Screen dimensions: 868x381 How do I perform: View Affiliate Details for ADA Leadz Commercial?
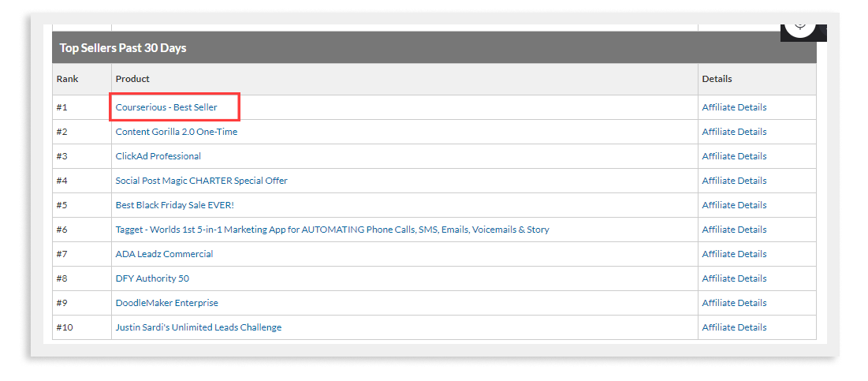(734, 254)
